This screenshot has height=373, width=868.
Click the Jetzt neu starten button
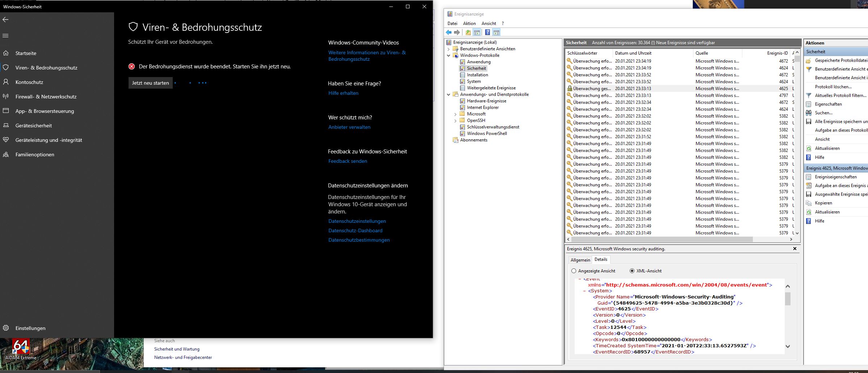click(151, 83)
